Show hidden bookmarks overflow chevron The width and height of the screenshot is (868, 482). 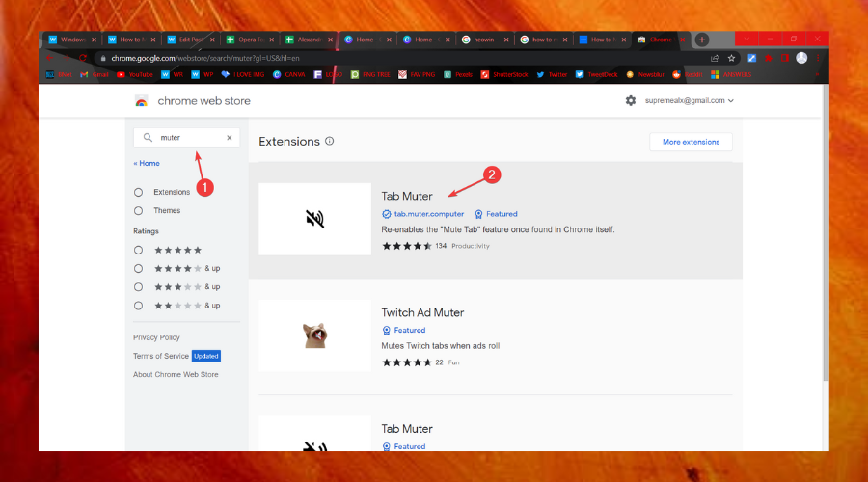pyautogui.click(x=817, y=74)
